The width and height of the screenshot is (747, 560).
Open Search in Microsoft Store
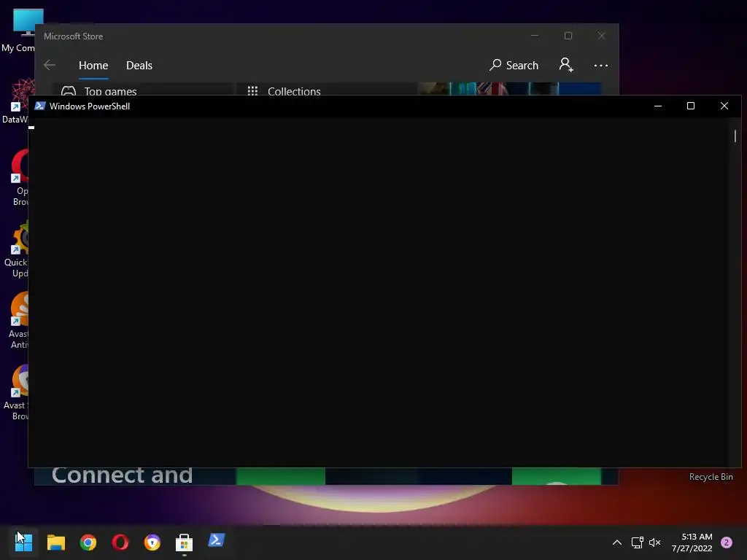click(514, 65)
